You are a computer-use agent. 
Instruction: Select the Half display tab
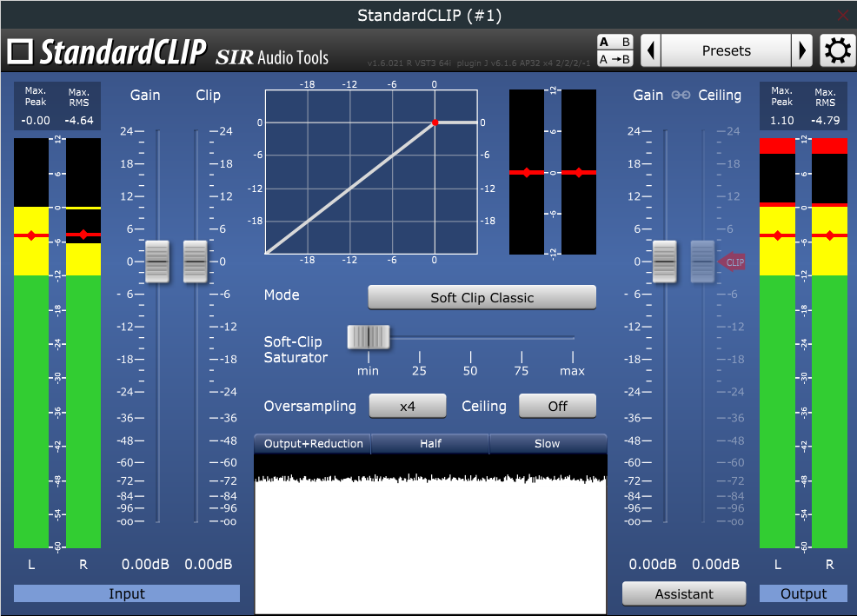(431, 444)
